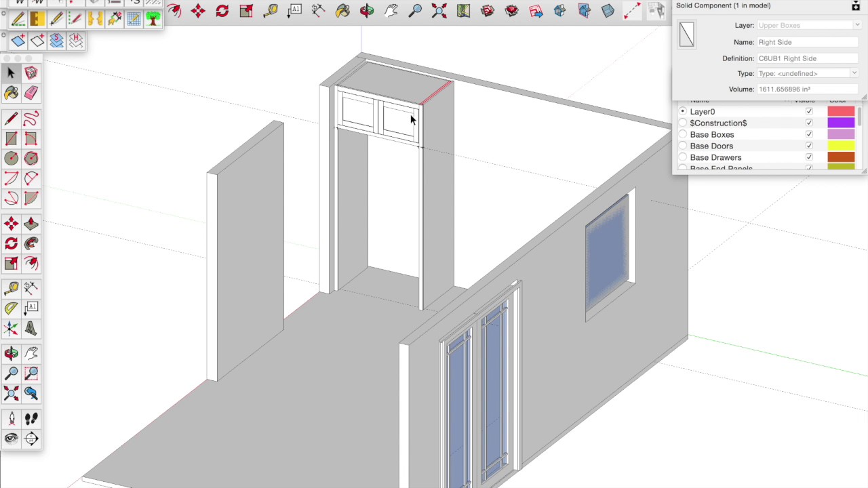Screen dimensions: 868x488
Task: Select the Scale tool in left toolbar
Action: coord(11,263)
